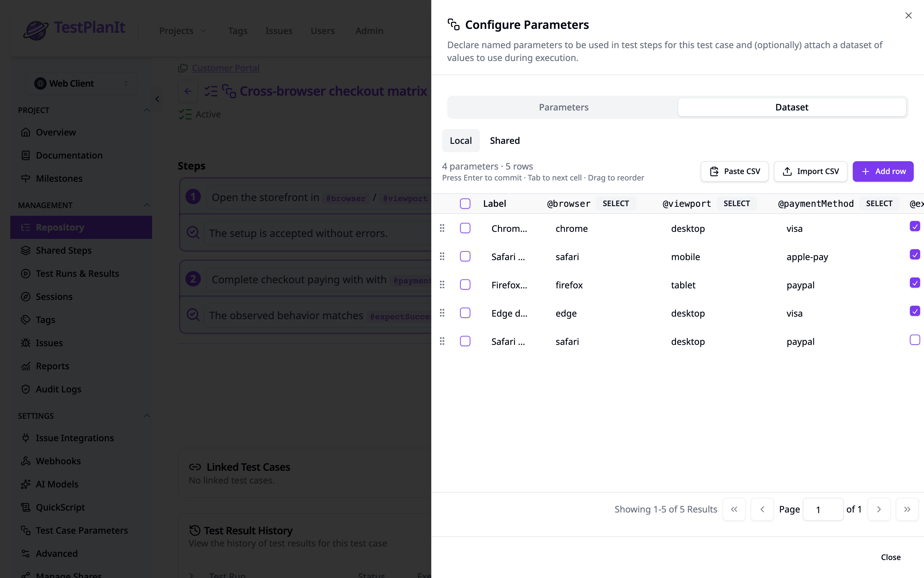Open Test Runs & Results play icon
The image size is (924, 578).
click(x=26, y=274)
